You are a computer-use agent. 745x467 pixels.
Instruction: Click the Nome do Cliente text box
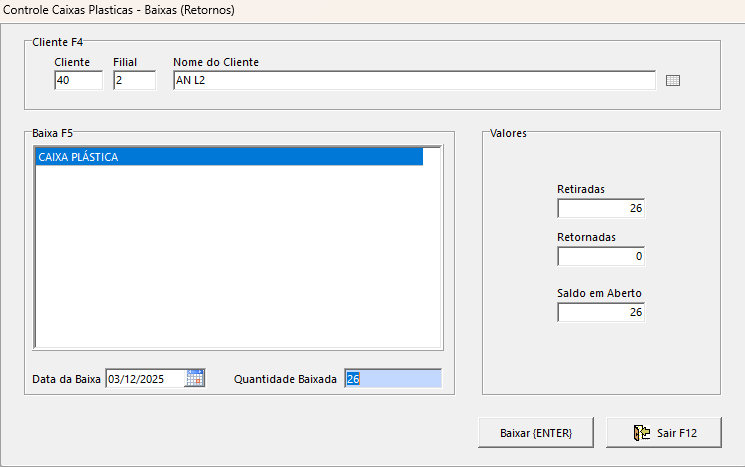414,81
